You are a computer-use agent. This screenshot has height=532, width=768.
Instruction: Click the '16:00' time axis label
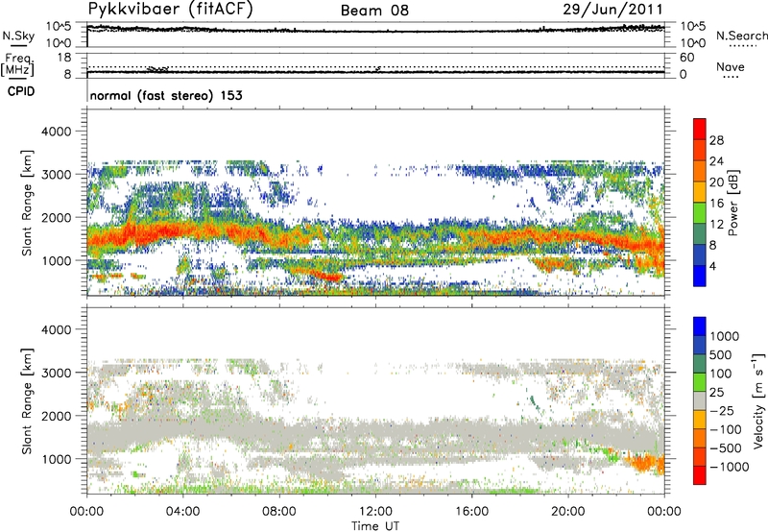(471, 511)
